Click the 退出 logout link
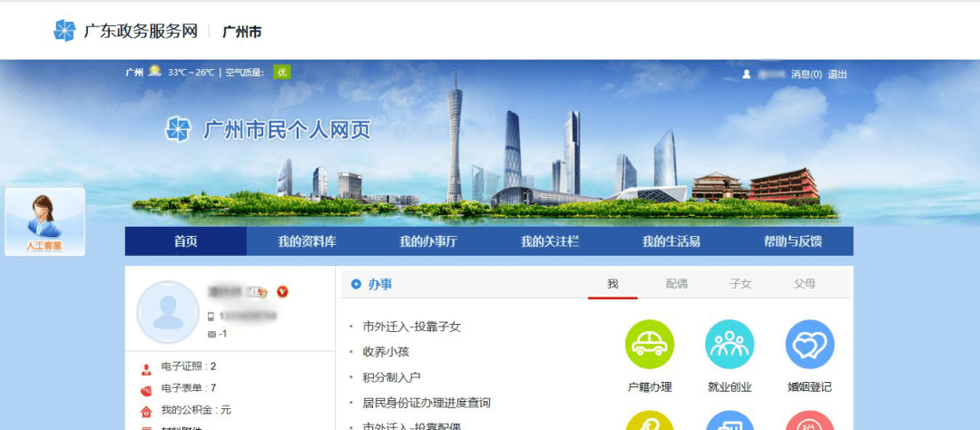Image resolution: width=980 pixels, height=430 pixels. click(838, 74)
